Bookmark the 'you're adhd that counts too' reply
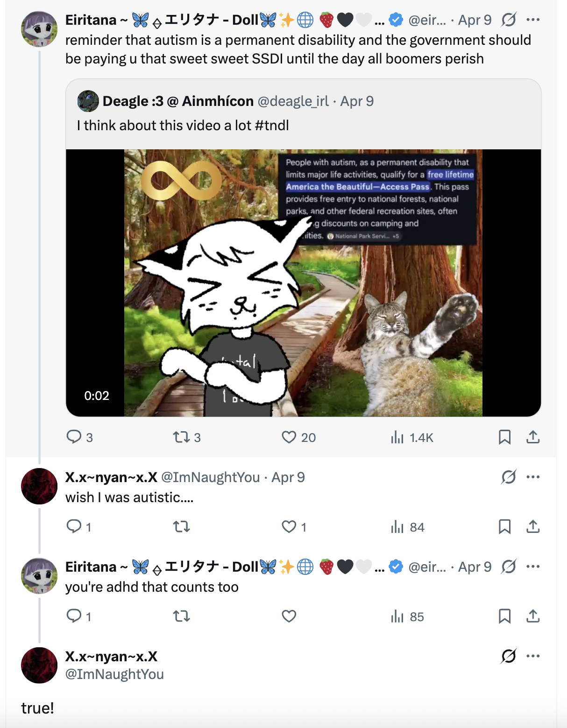Viewport: 567px width, 728px height. coord(504,616)
